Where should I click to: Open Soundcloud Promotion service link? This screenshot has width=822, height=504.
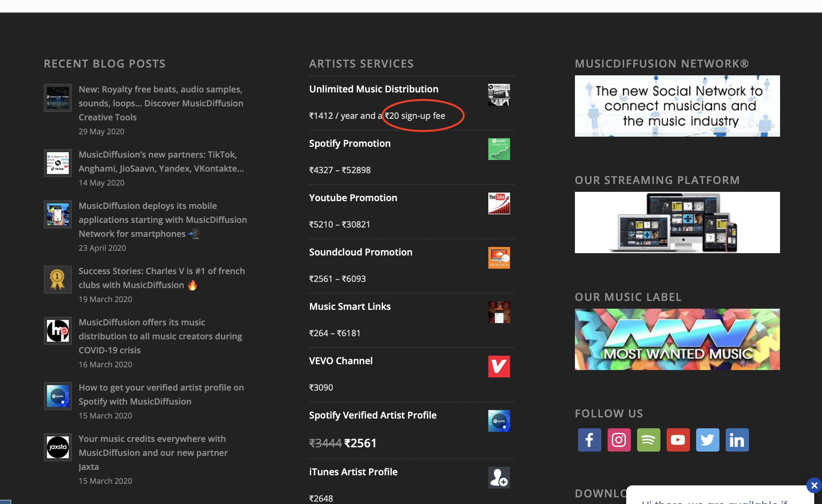pyautogui.click(x=360, y=252)
